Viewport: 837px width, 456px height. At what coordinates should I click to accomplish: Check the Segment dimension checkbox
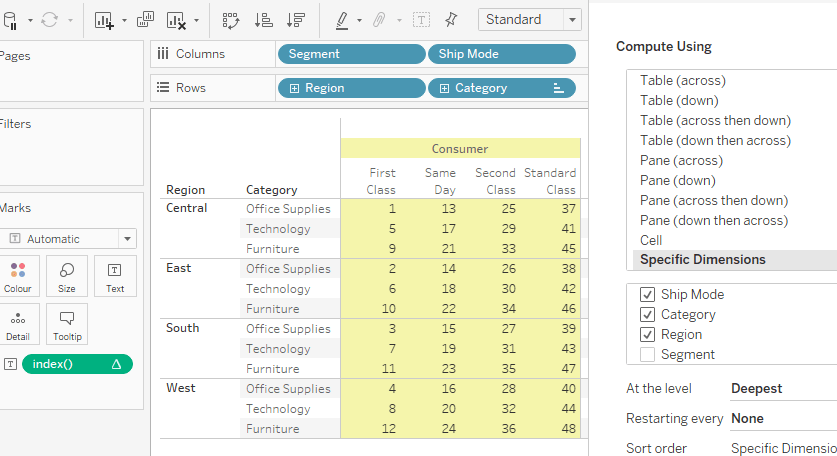pos(647,355)
